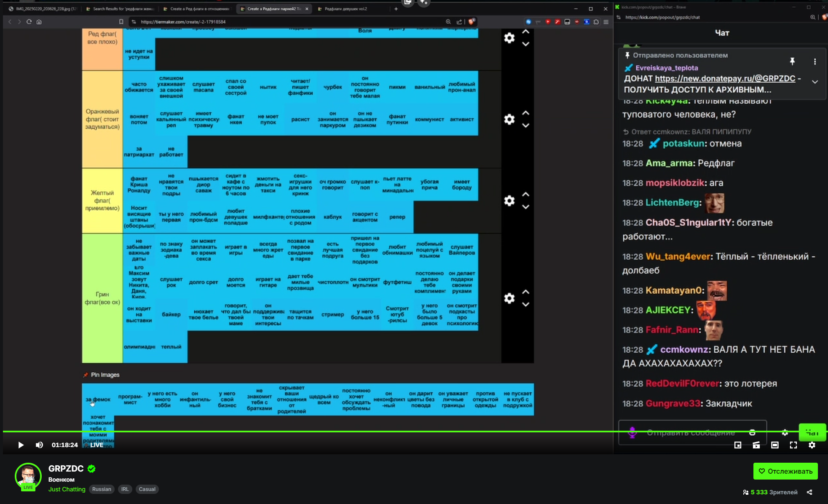Send message with green Чат button

pos(812,432)
